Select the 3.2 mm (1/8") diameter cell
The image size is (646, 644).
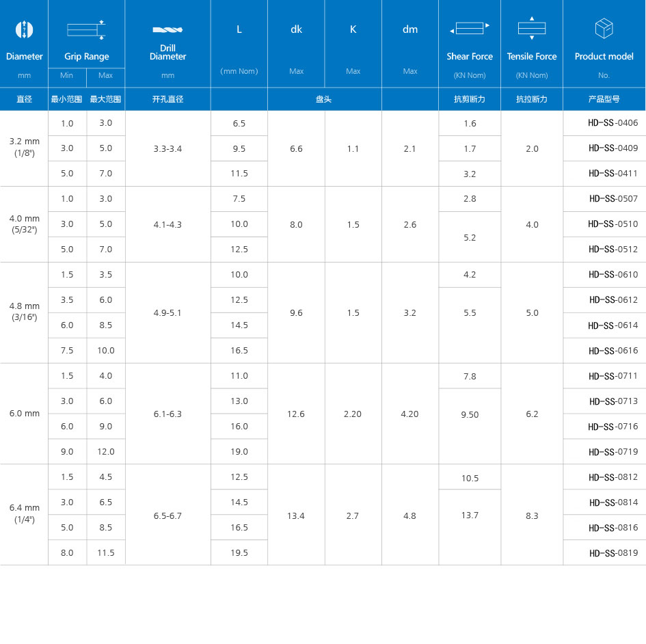pyautogui.click(x=25, y=148)
